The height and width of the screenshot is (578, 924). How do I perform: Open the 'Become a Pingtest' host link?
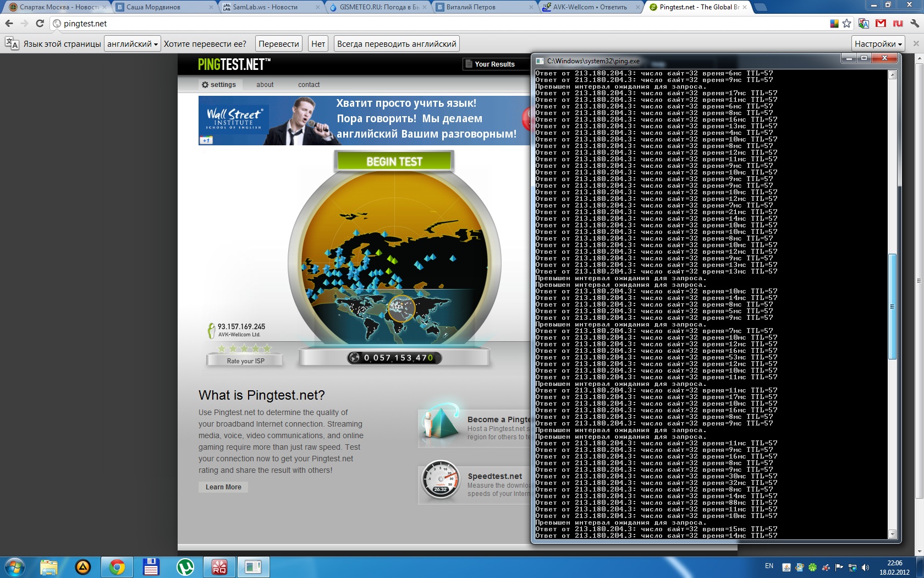499,419
